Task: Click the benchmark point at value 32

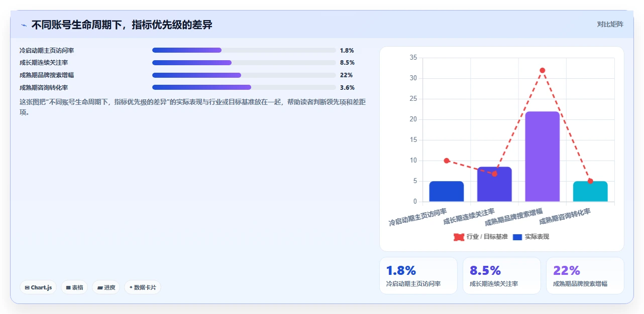Action: tap(543, 70)
